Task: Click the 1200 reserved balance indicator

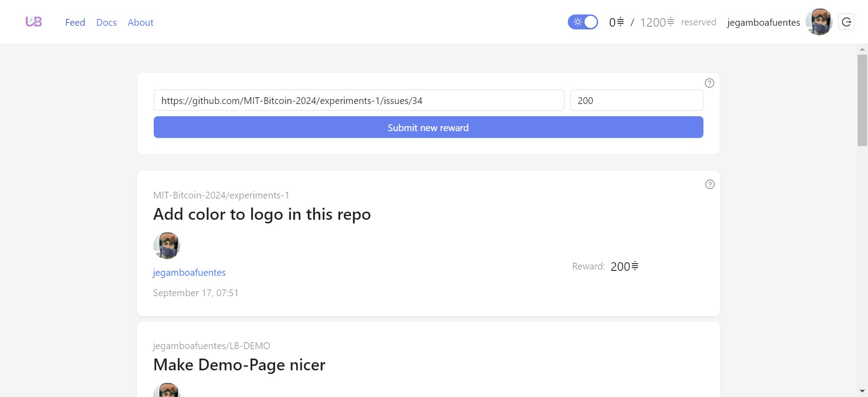Action: click(657, 23)
